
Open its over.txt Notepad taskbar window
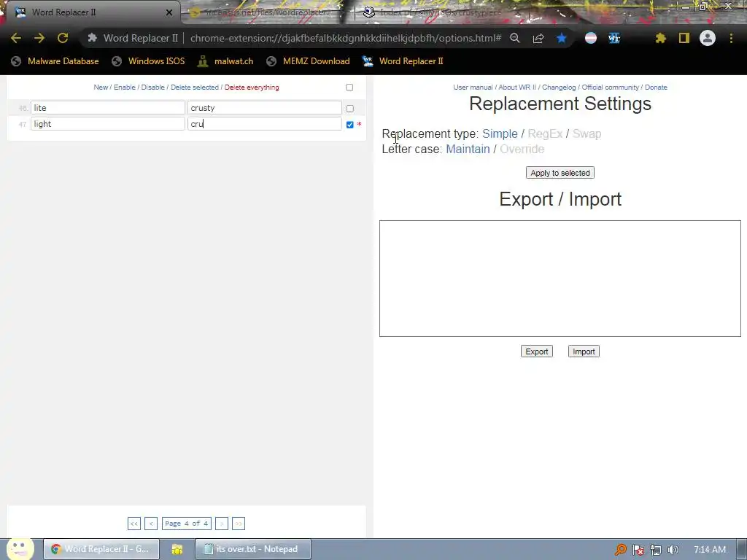(x=253, y=549)
